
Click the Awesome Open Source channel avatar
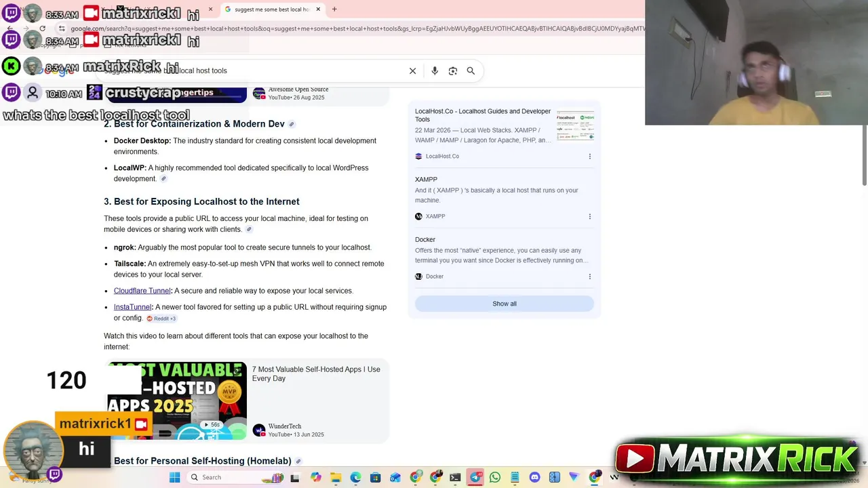coord(258,94)
